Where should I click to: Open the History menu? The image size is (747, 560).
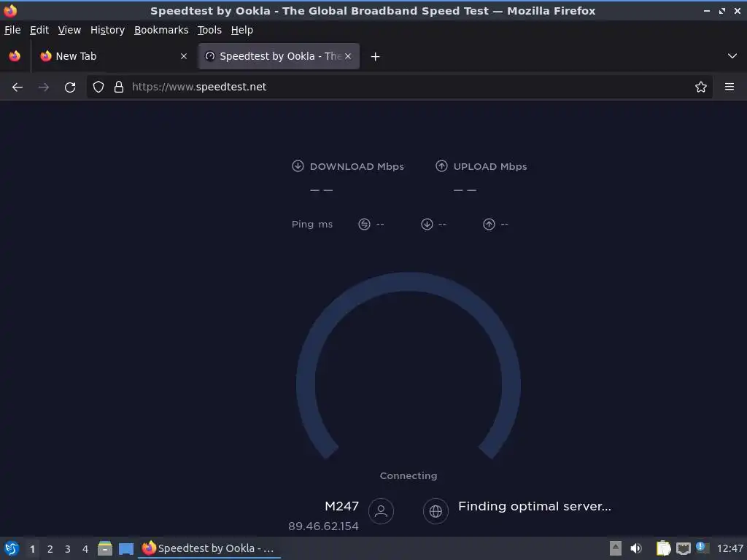107,30
